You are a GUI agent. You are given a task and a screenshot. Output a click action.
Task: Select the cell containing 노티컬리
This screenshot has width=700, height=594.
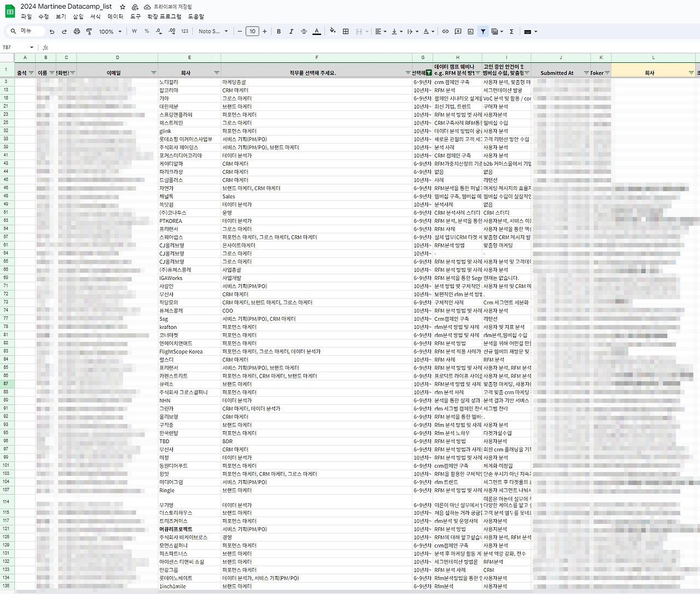click(x=189, y=82)
